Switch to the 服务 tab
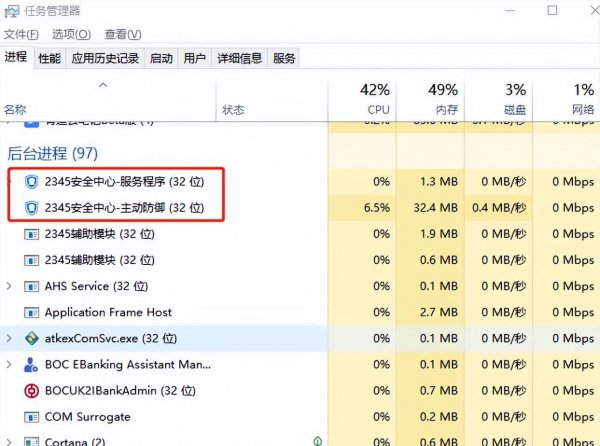 [284, 58]
